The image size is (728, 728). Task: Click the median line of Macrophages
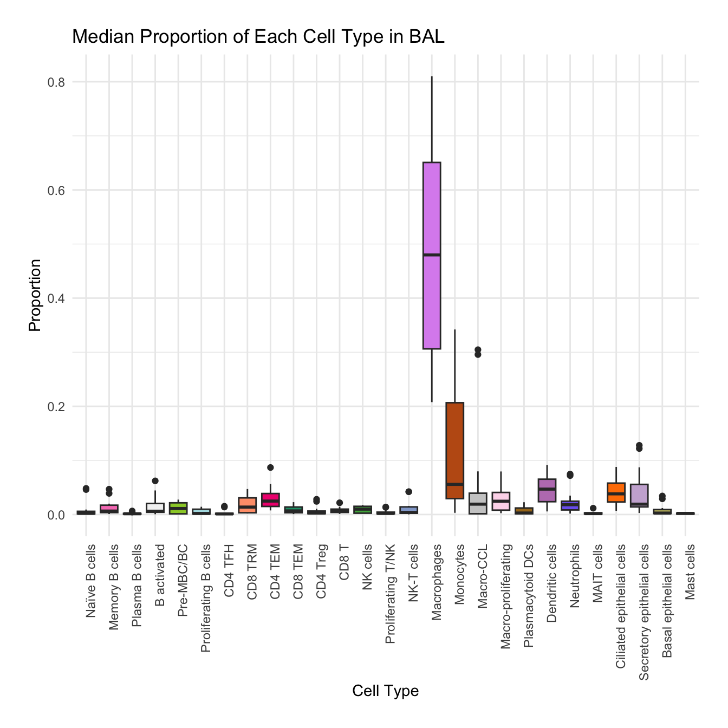pyautogui.click(x=432, y=255)
